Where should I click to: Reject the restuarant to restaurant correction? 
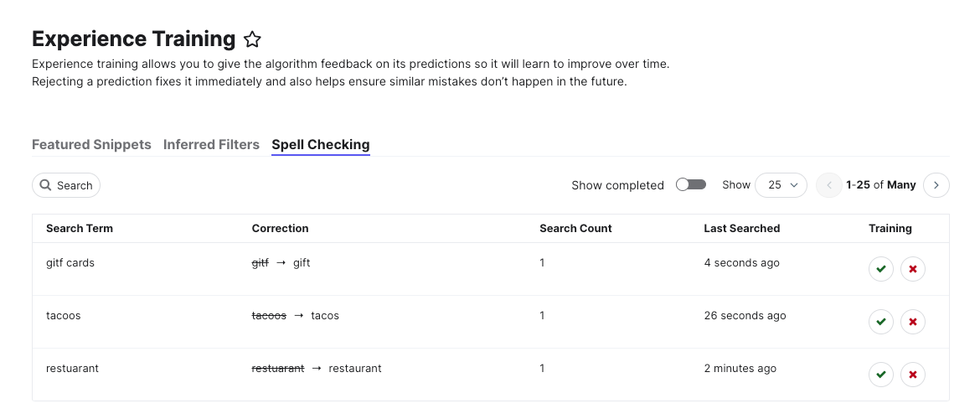click(912, 375)
